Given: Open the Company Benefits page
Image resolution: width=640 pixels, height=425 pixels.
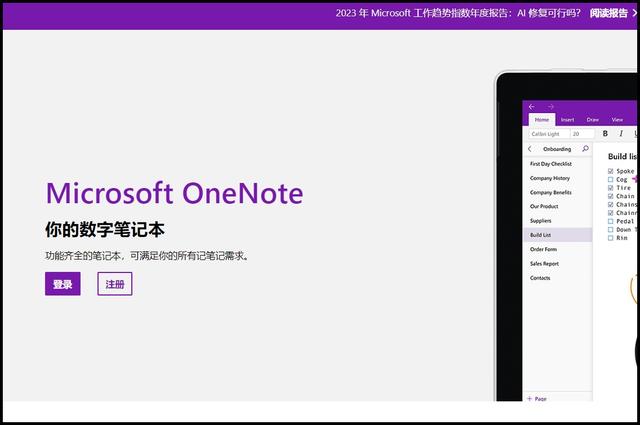Looking at the screenshot, I should pyautogui.click(x=551, y=192).
